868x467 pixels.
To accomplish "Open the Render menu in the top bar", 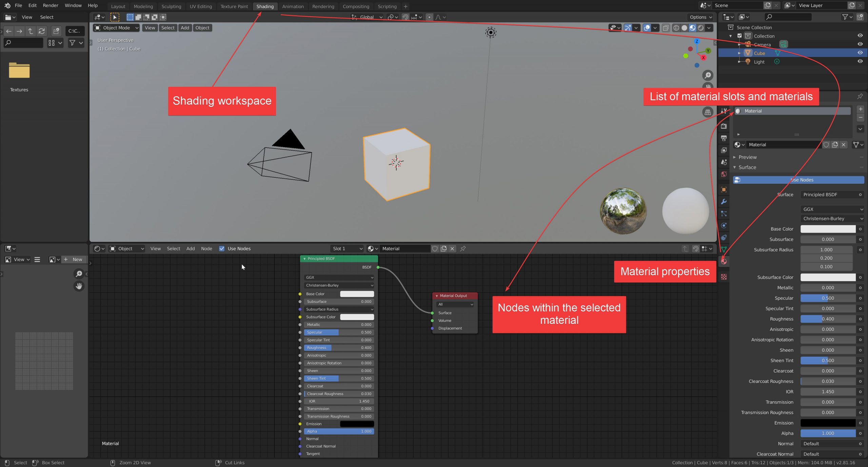I will click(x=51, y=5).
